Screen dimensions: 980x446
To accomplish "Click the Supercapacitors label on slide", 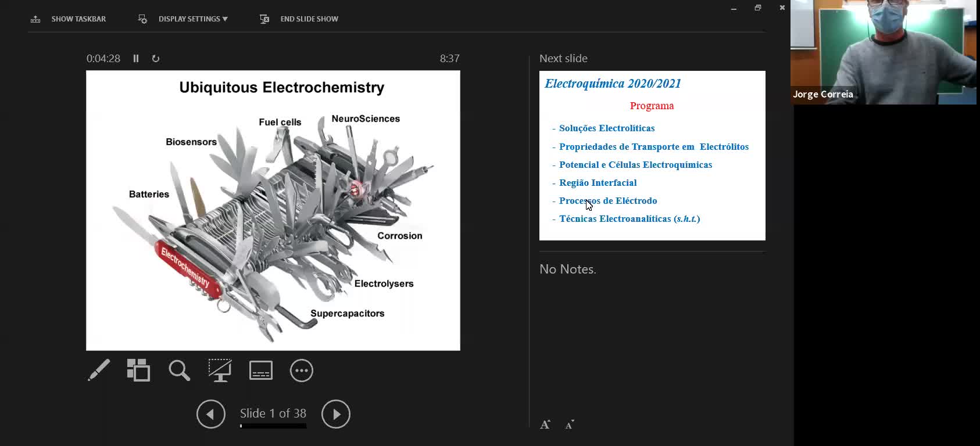I will pos(348,314).
